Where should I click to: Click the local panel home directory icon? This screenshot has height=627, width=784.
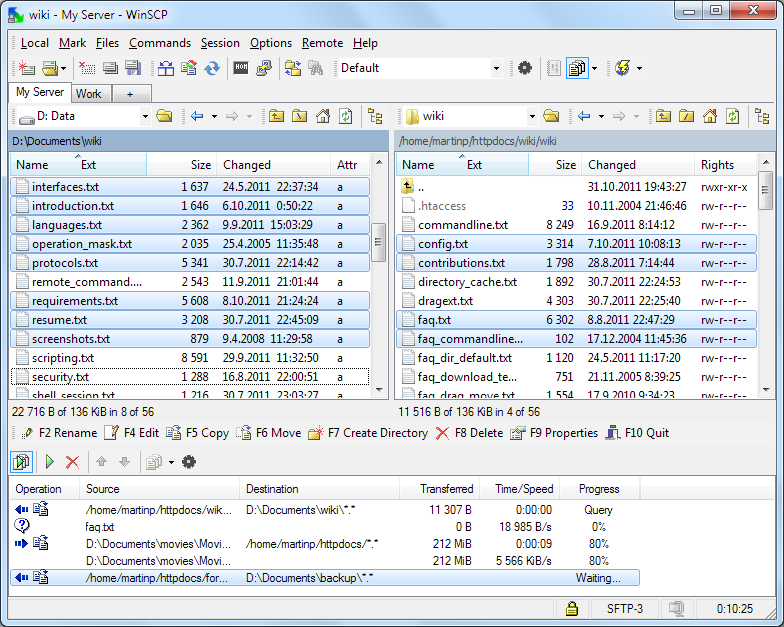pos(323,117)
